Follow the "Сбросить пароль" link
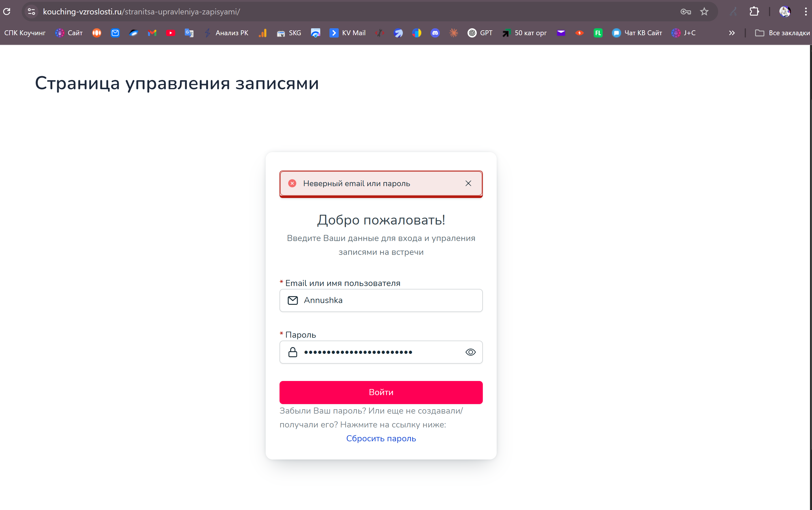 point(381,438)
